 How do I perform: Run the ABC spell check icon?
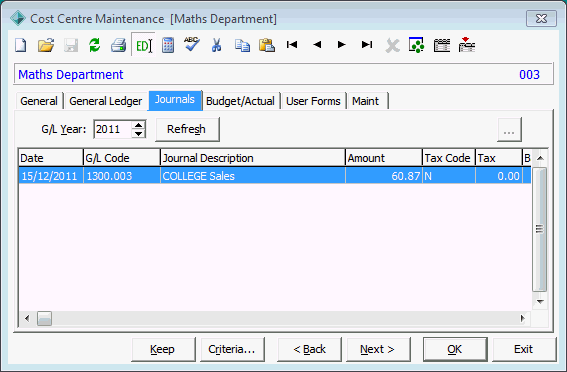192,44
